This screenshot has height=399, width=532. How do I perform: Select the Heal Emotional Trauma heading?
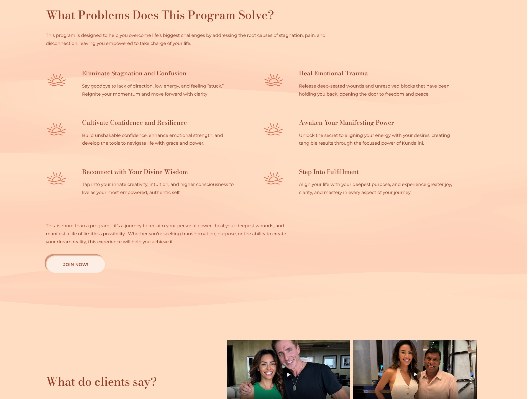[x=333, y=73]
